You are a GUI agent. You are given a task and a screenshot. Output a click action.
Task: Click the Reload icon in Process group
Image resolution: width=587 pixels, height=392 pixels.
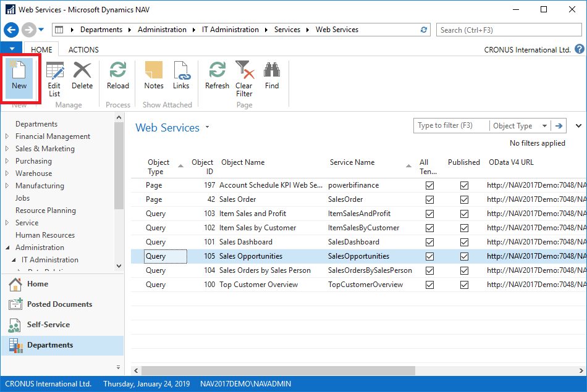[x=118, y=75]
